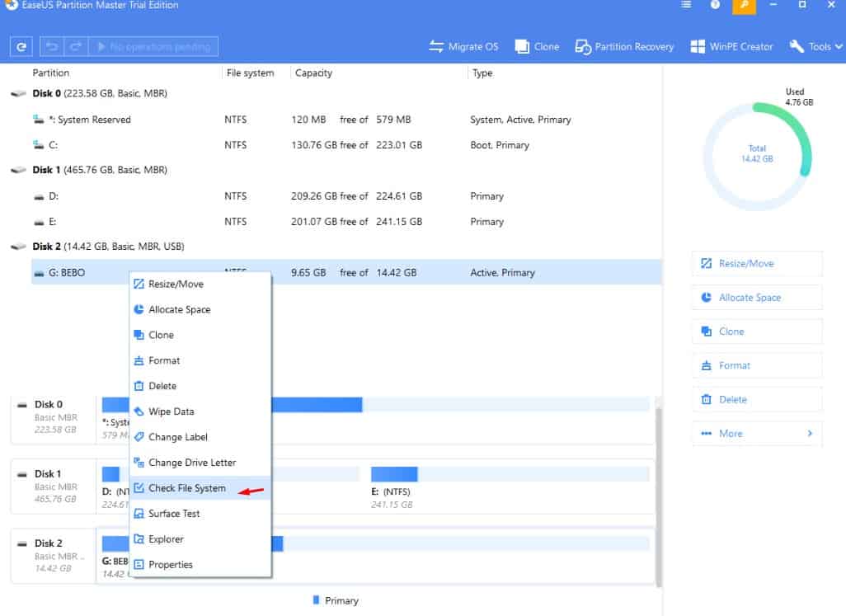This screenshot has width=846, height=616.
Task: Choose Resize/Move in context menu
Action: pos(200,284)
